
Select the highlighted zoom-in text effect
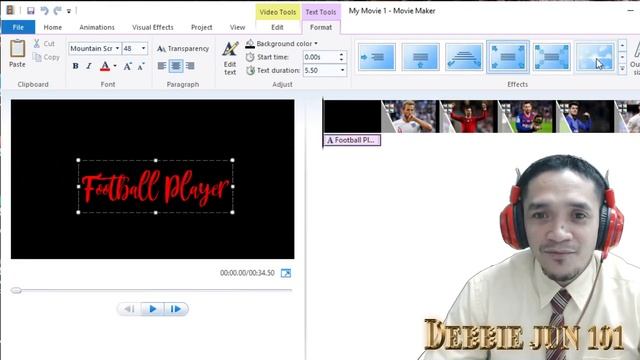[x=508, y=57]
